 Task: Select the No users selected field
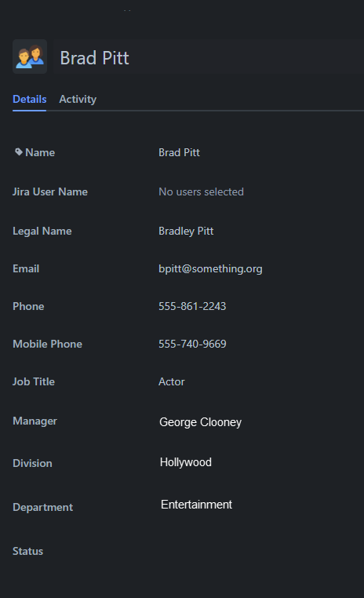pyautogui.click(x=202, y=191)
